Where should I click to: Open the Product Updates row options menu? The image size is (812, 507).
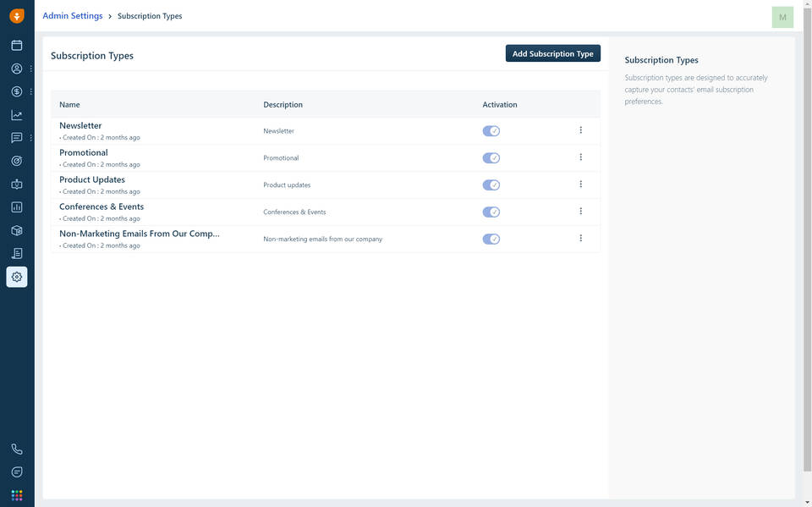coord(581,185)
